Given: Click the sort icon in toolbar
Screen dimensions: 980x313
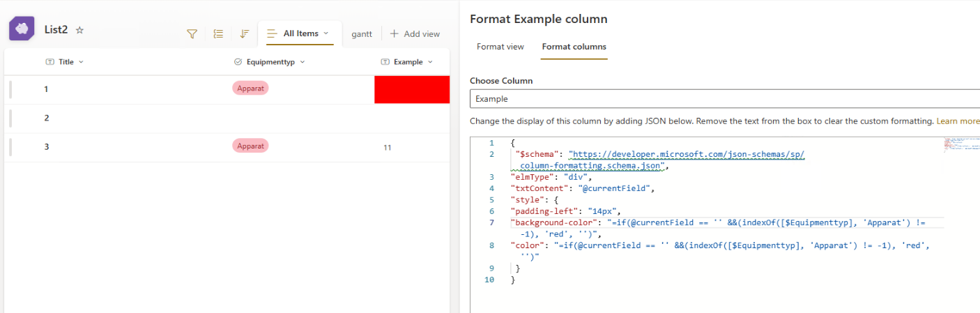Looking at the screenshot, I should (x=244, y=33).
